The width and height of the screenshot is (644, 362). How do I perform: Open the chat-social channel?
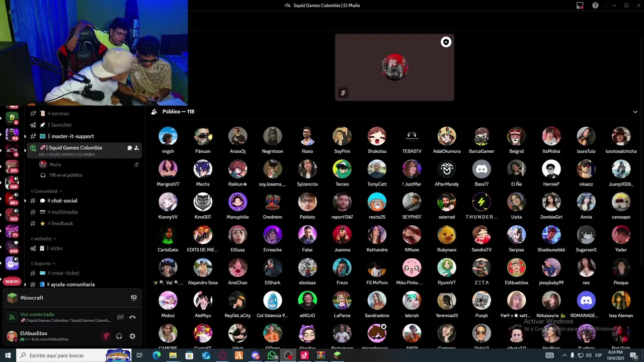click(84, 201)
